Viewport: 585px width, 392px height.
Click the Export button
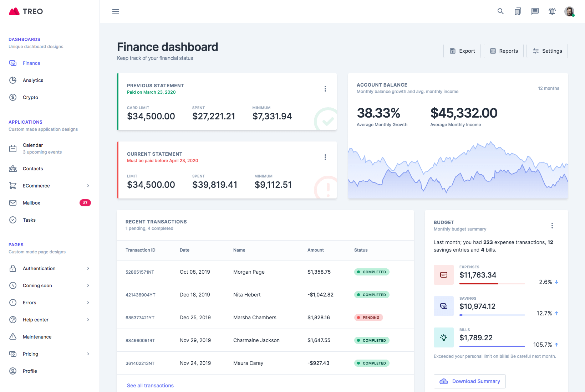tap(462, 51)
